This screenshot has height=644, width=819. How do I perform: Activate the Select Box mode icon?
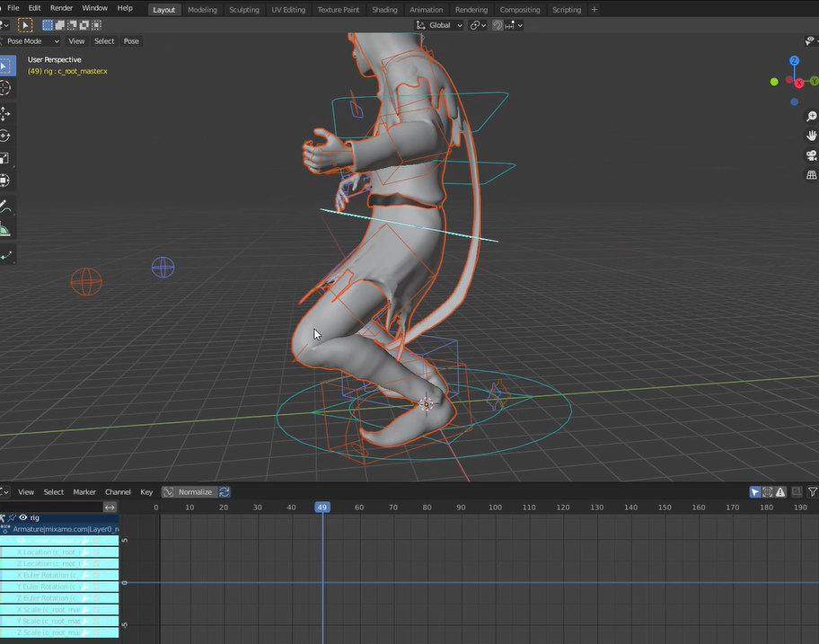pos(48,24)
